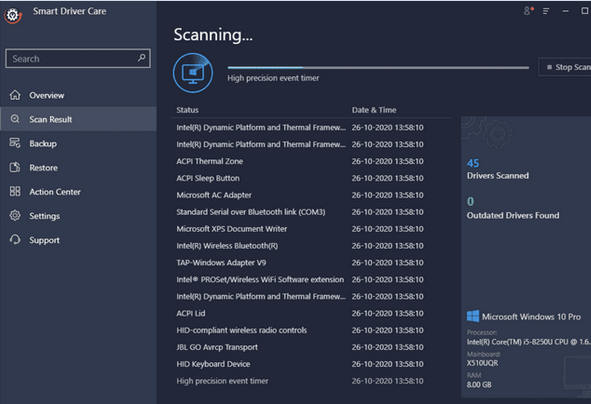591x404 pixels.
Task: Open the Action Center grid icon
Action: pyautogui.click(x=15, y=191)
